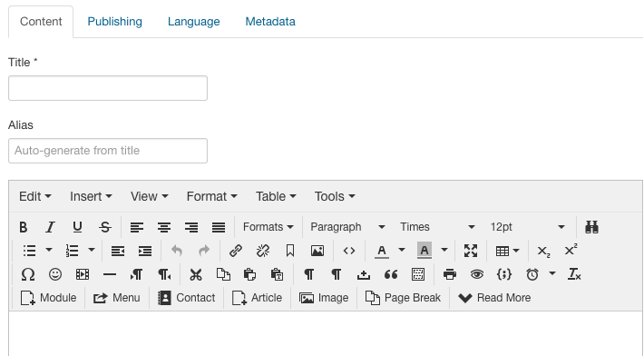Viewport: 644px width, 356px height.
Task: Expand background color picker arrow
Action: click(444, 250)
